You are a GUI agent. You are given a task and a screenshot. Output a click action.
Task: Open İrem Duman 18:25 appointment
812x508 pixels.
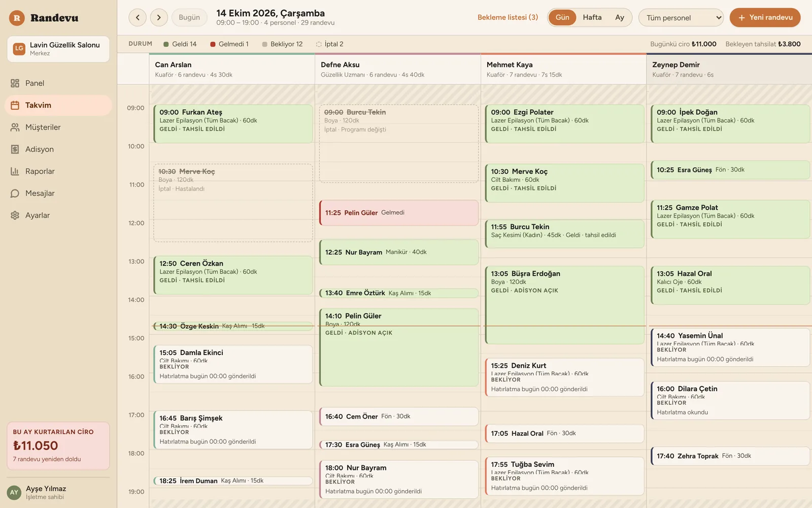(x=233, y=481)
